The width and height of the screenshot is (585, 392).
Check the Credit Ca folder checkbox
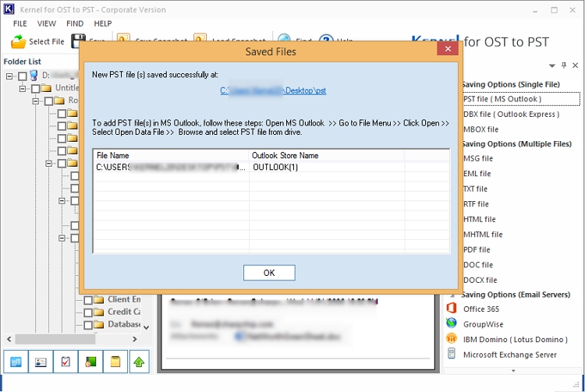pos(88,313)
